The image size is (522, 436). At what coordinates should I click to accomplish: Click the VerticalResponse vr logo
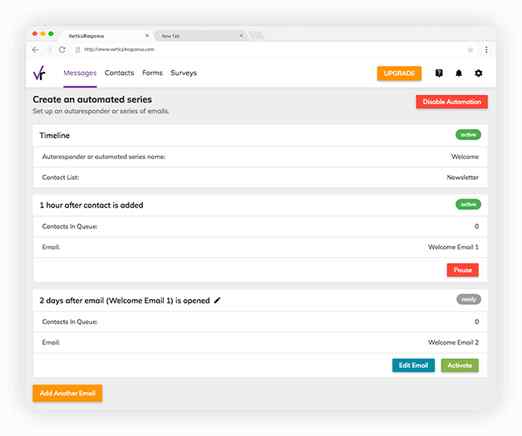[x=39, y=73]
